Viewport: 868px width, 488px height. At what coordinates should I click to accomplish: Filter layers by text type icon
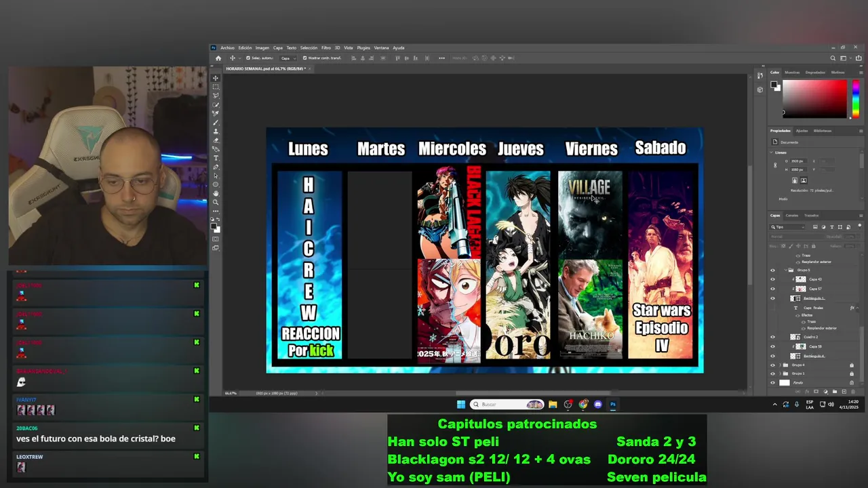pos(832,227)
